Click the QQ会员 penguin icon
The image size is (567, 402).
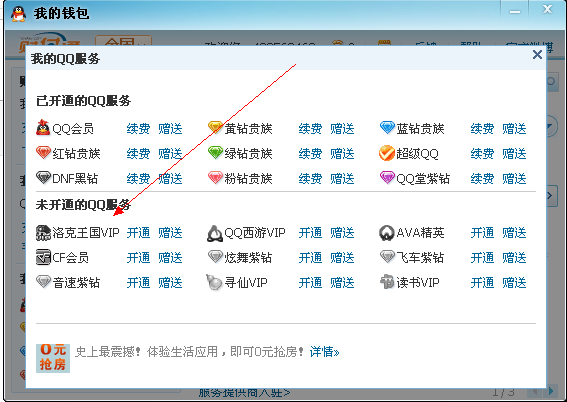click(x=43, y=128)
